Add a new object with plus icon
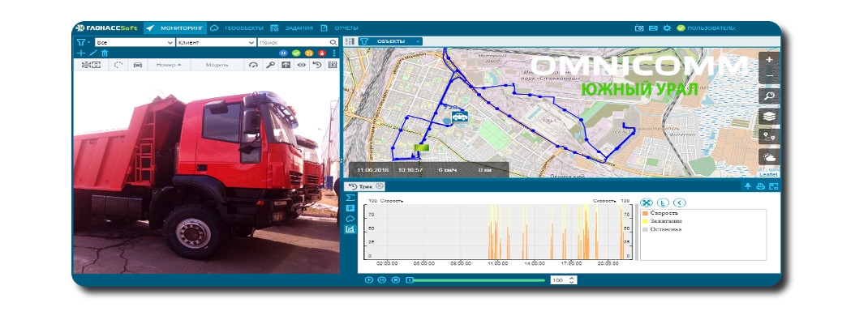Image resolution: width=868 pixels, height=324 pixels. (x=81, y=53)
